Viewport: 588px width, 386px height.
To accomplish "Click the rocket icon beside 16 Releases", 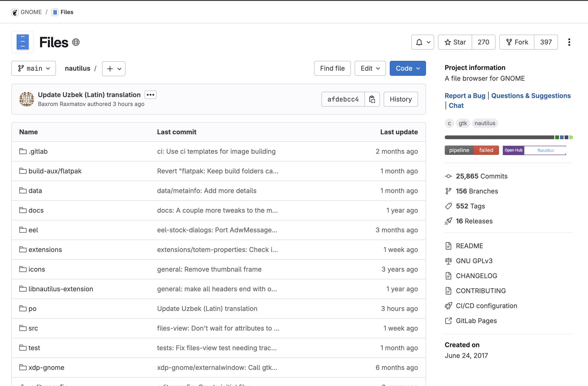I will tap(448, 221).
